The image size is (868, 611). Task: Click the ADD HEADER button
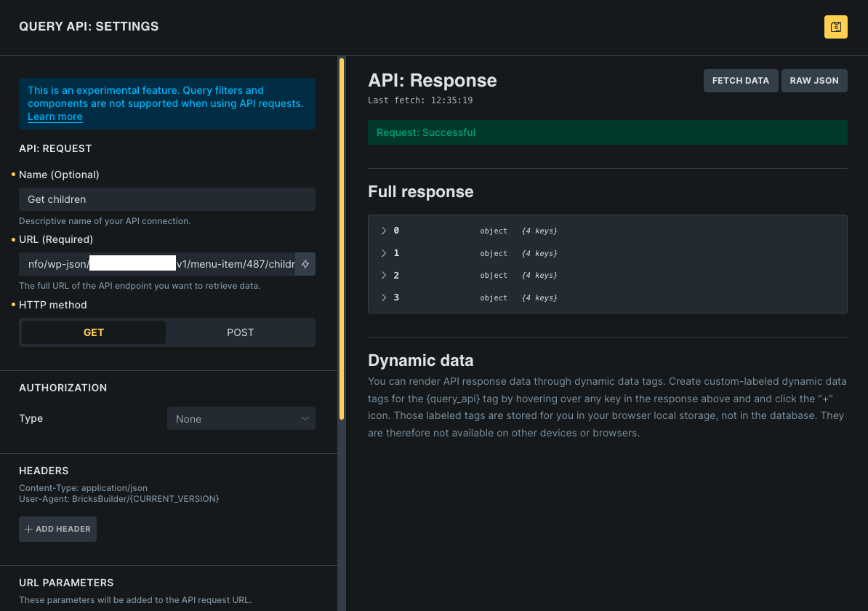click(57, 529)
